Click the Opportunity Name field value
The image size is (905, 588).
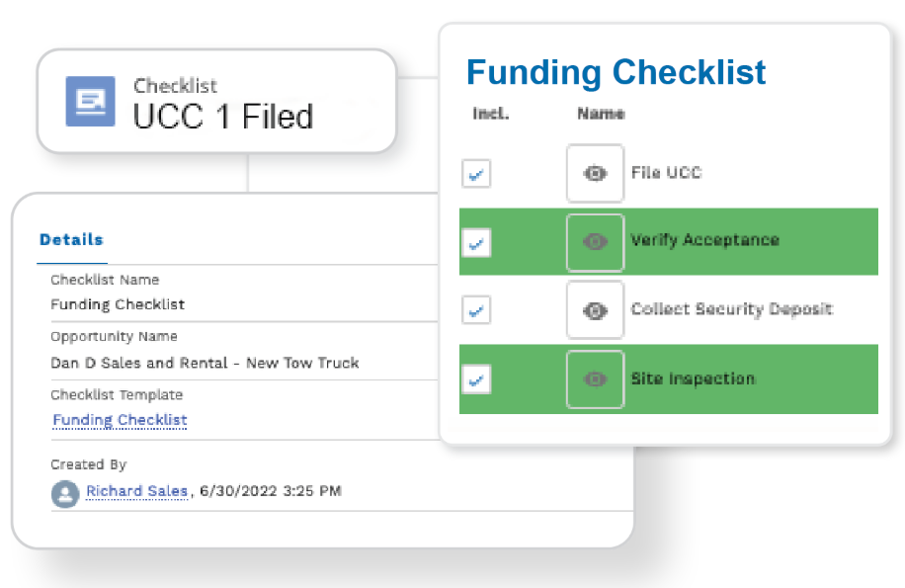205,363
